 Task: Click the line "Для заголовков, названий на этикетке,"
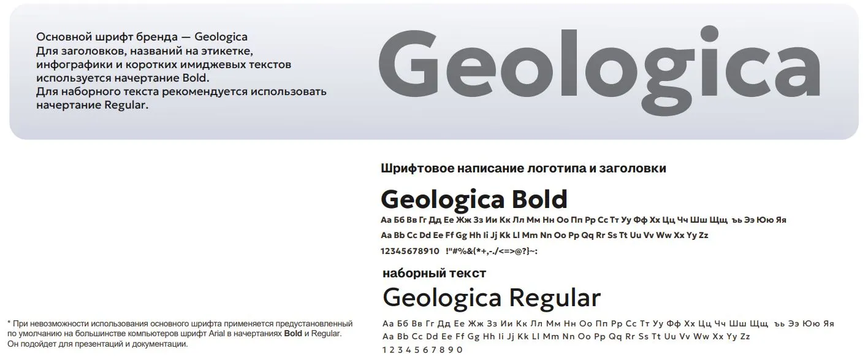(144, 50)
